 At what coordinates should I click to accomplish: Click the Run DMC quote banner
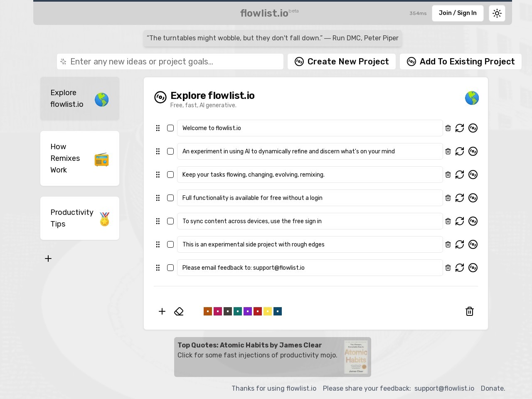click(x=273, y=38)
